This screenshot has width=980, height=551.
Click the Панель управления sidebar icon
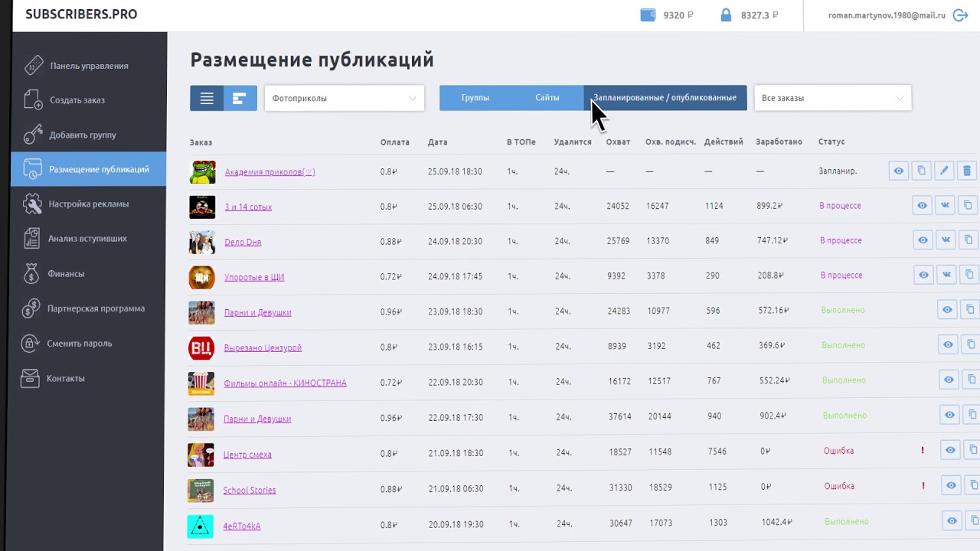[33, 65]
